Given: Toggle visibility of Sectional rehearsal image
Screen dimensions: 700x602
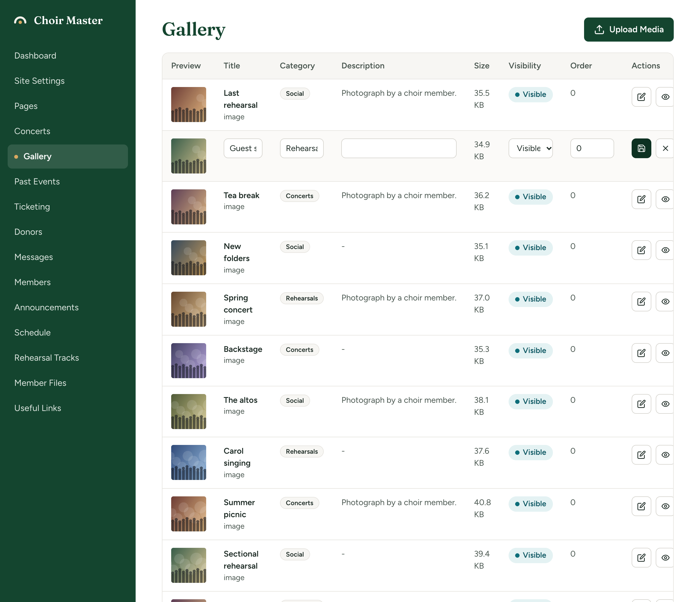Looking at the screenshot, I should coord(664,557).
